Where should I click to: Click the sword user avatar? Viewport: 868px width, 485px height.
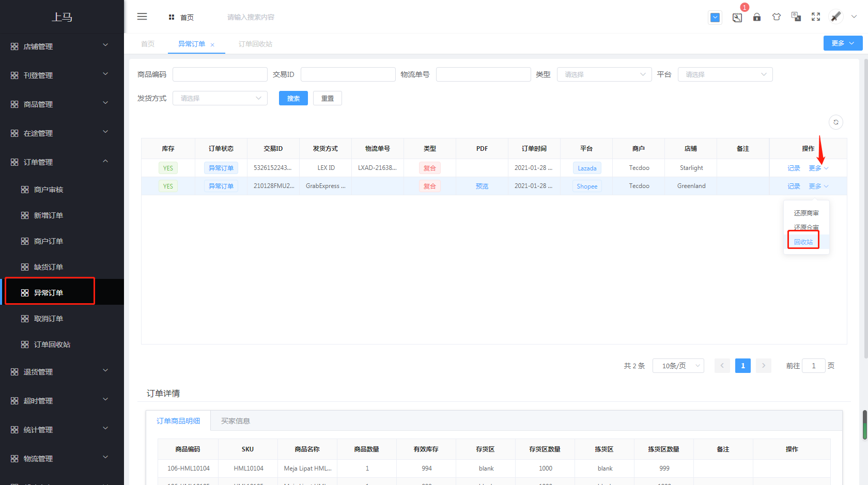836,17
